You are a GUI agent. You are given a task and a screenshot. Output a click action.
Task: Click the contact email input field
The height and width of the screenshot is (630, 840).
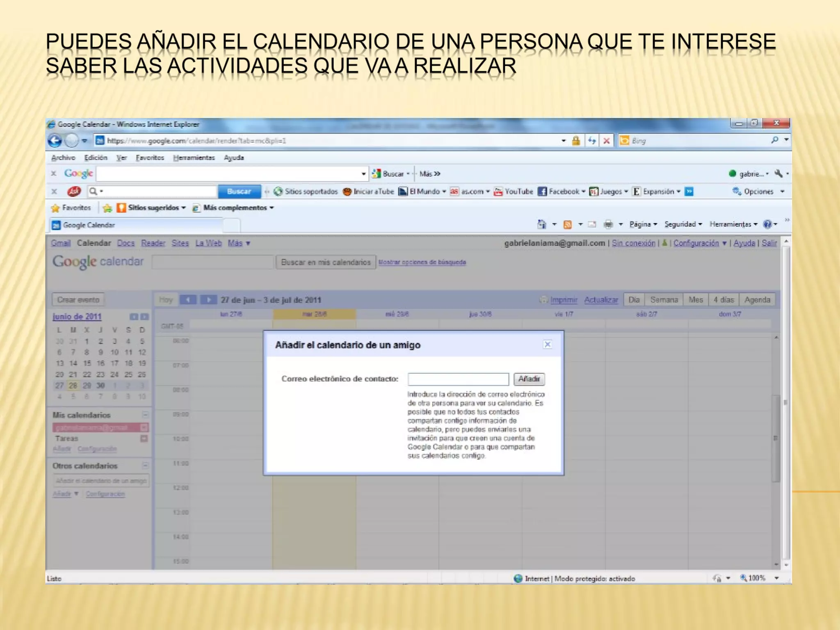tap(458, 379)
